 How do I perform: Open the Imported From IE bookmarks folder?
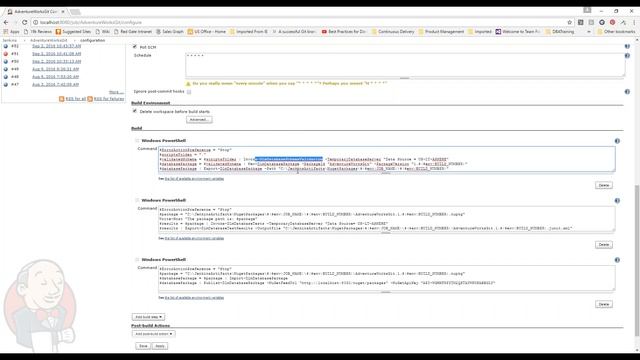coord(249,31)
